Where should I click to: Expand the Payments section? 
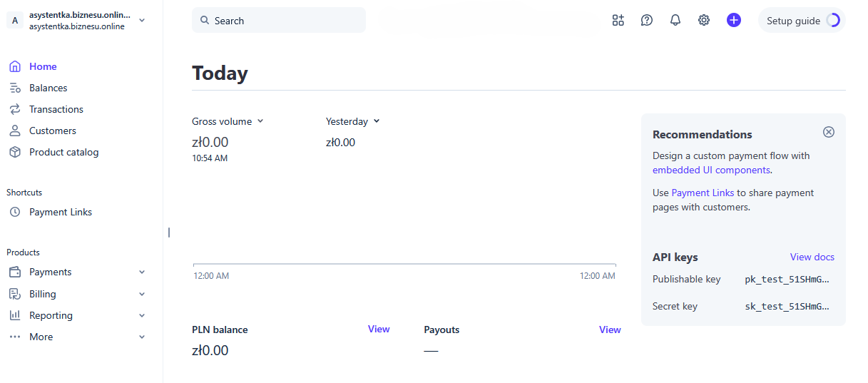(142, 272)
